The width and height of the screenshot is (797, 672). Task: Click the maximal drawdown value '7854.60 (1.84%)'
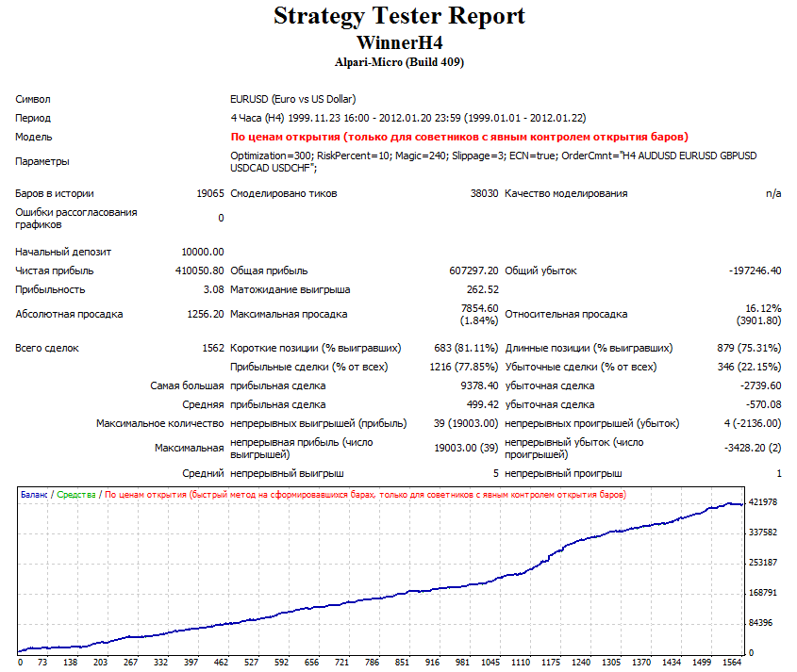click(x=479, y=315)
